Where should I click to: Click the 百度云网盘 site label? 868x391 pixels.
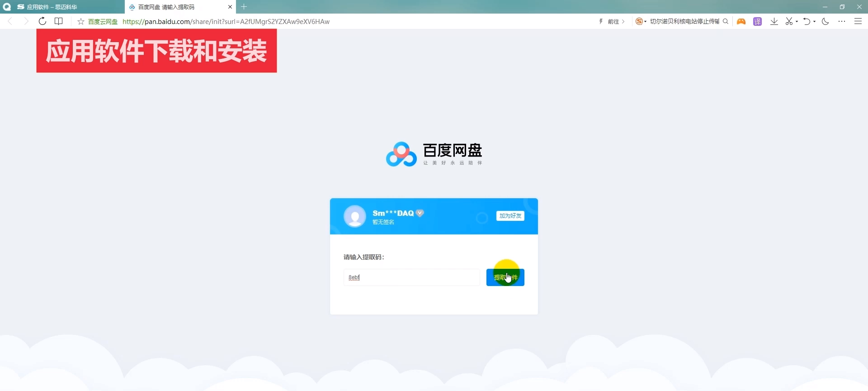pos(103,21)
